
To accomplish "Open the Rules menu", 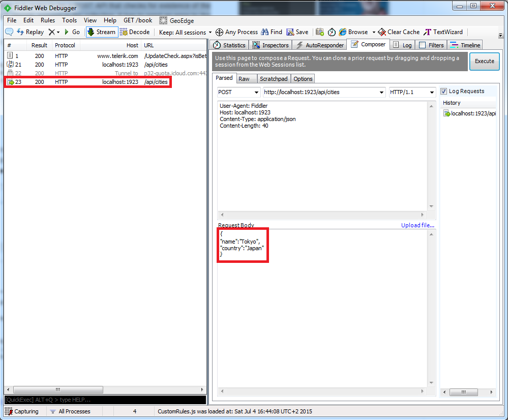I will click(x=48, y=20).
